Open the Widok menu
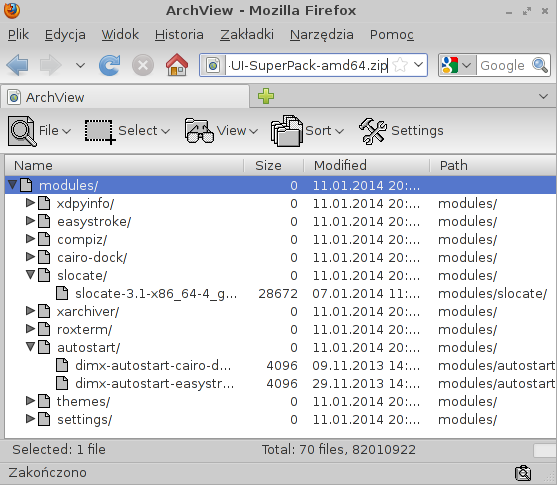 point(120,34)
